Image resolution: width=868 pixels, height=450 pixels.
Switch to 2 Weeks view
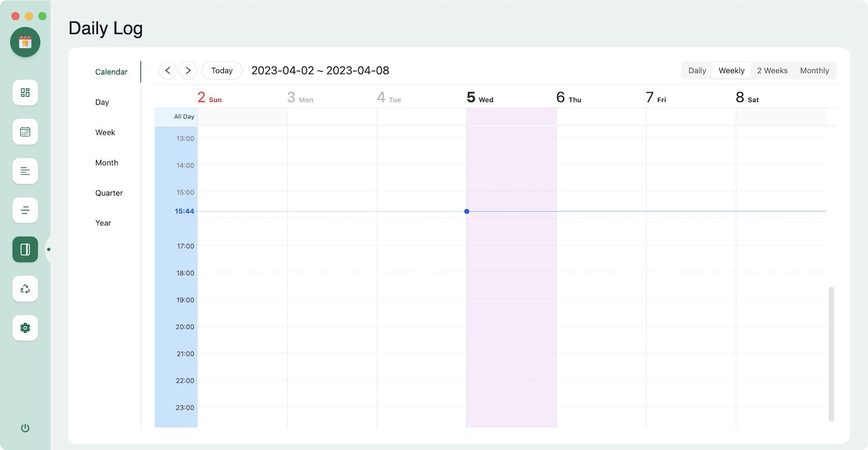point(772,71)
